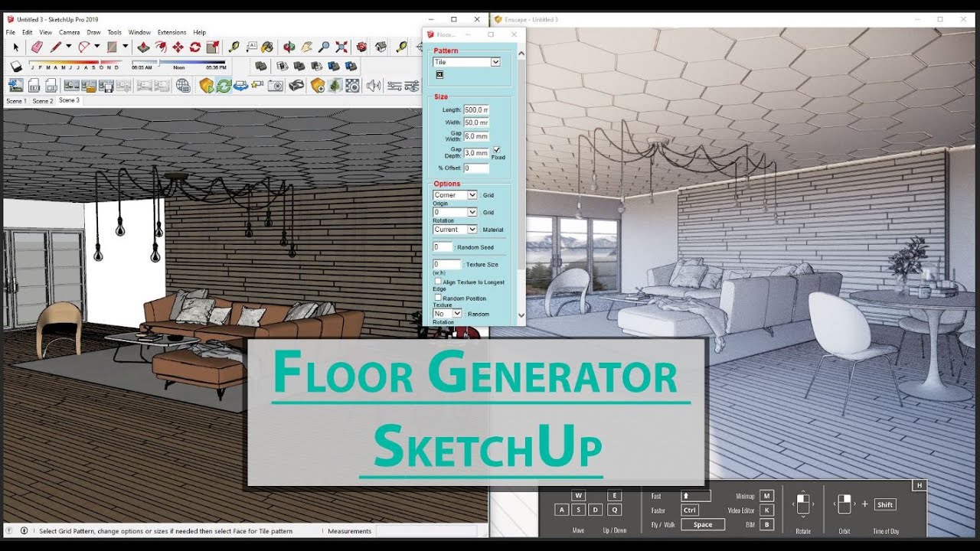Start Enscape render icon
Screen dimensions: 980x551
pyautogui.click(x=206, y=86)
